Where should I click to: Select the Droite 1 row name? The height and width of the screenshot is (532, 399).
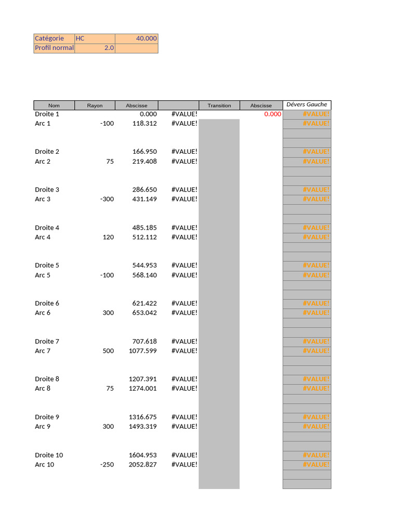[x=47, y=114]
